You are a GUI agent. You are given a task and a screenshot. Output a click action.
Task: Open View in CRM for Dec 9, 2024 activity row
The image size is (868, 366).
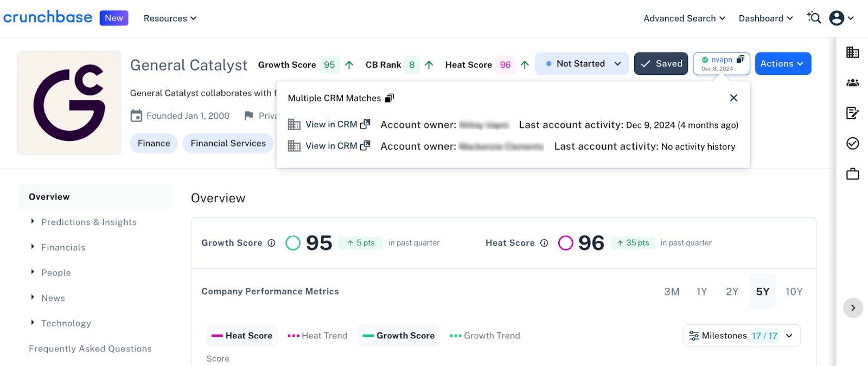[x=337, y=124]
